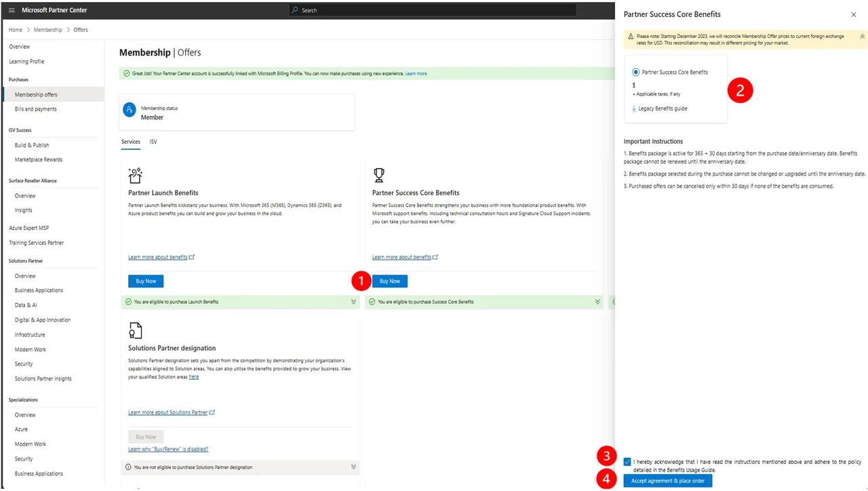Check the agreement acknowledgement checkbox
Image resolution: width=868 pixels, height=491 pixels.
coord(627,461)
